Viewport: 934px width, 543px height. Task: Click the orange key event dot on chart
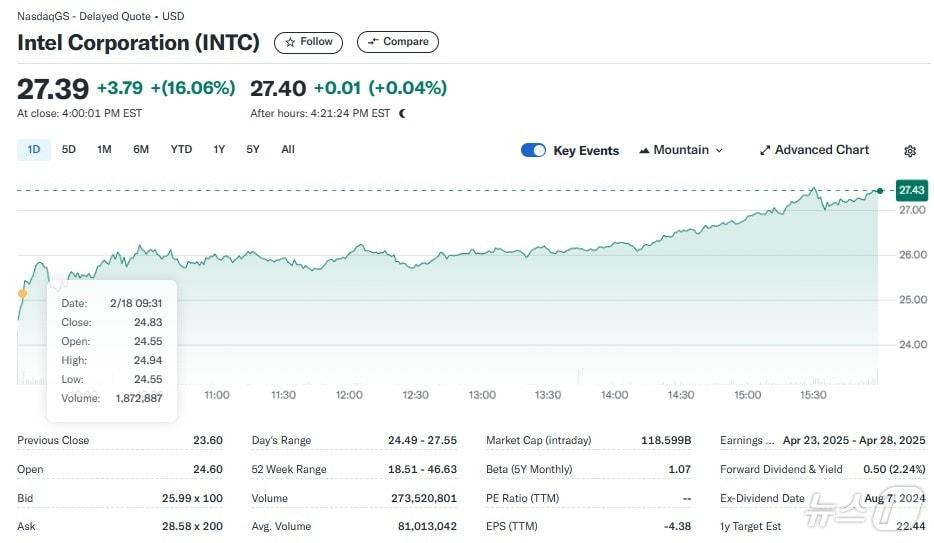22,293
